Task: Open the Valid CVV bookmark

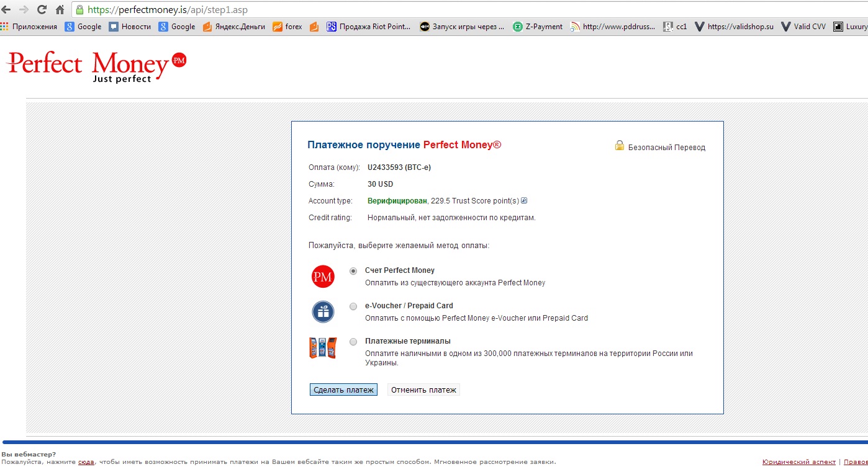Action: [803, 27]
